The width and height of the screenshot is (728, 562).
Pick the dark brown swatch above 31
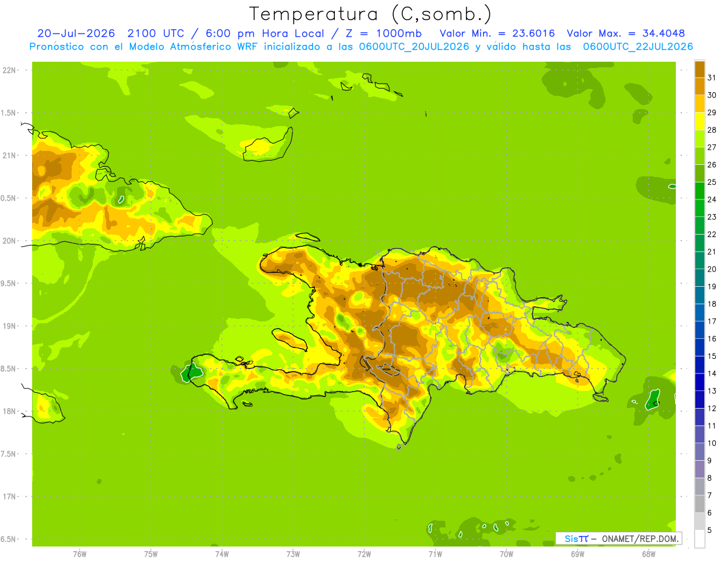point(699,69)
